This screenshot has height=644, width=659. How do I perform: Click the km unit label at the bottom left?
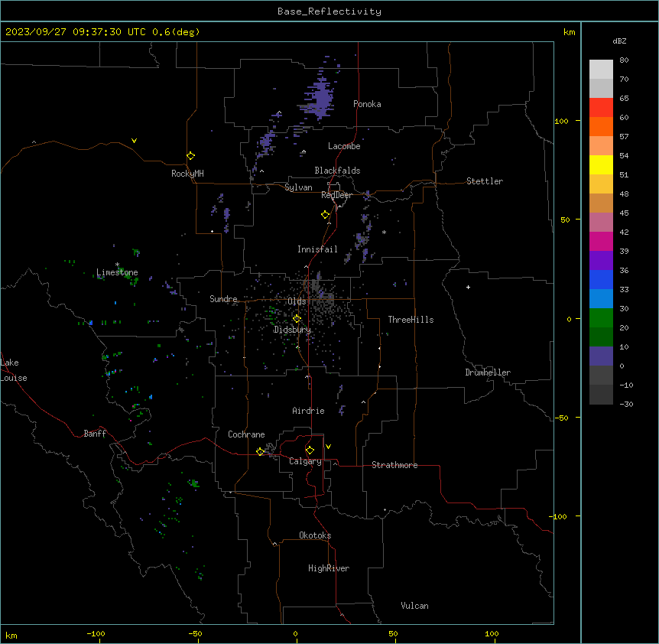11,636
